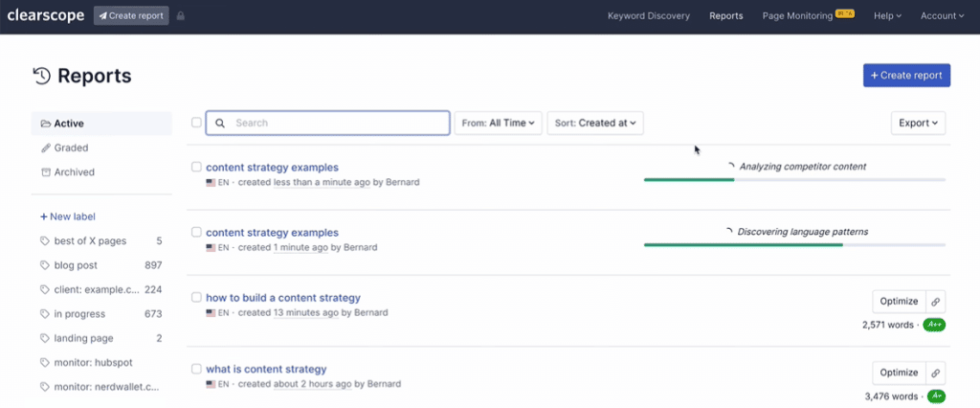Open Page Monitoring from top menu
980x408 pixels.
pos(796,16)
